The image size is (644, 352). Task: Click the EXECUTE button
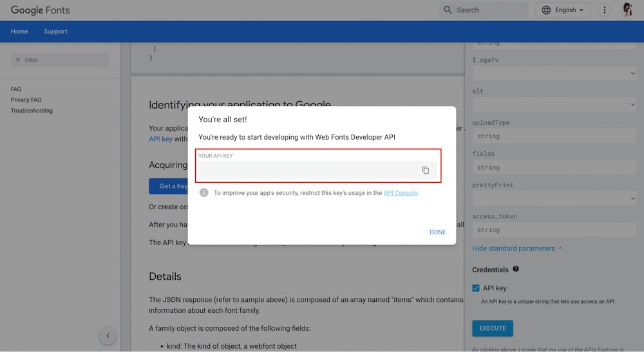492,328
